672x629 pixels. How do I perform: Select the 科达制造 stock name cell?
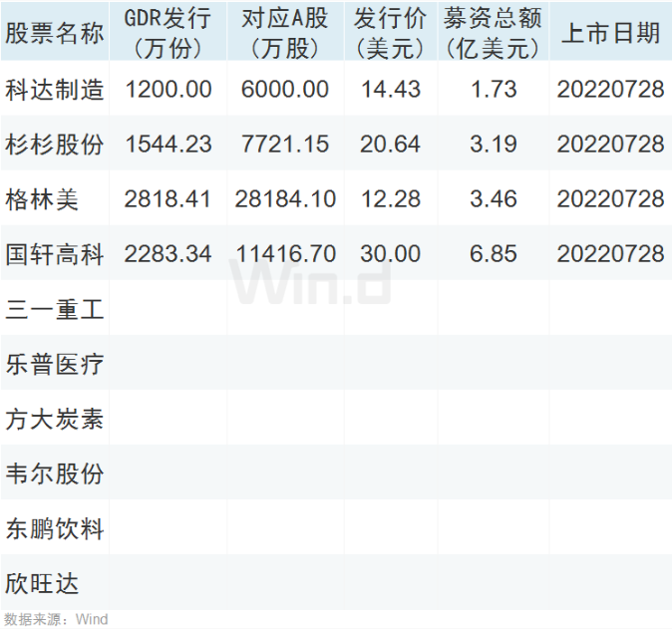click(55, 89)
